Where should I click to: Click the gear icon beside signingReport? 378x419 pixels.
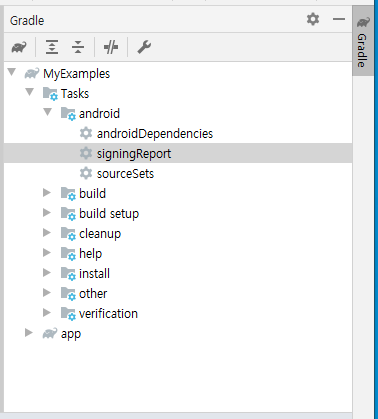(x=86, y=153)
